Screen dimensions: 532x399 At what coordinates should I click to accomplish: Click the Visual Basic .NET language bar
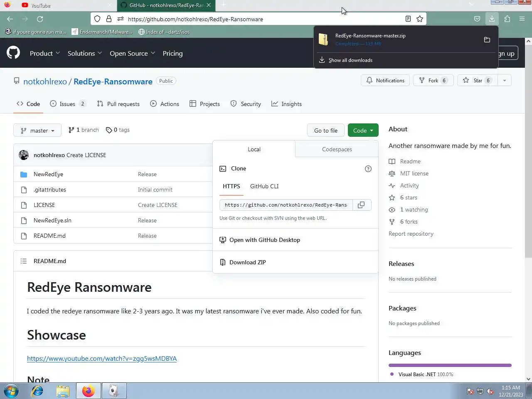pos(450,365)
